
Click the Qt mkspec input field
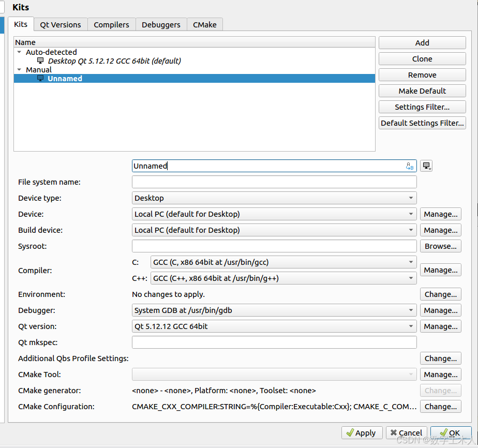click(x=274, y=342)
